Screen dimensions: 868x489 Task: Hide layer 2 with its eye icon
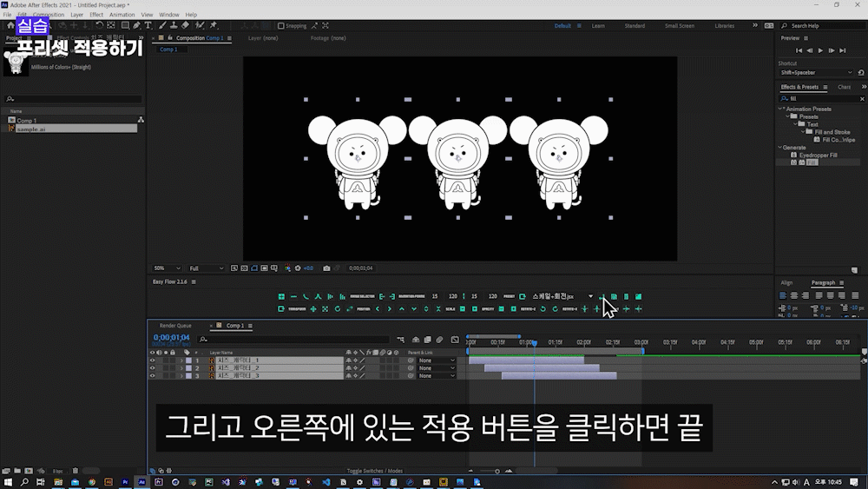pyautogui.click(x=152, y=368)
